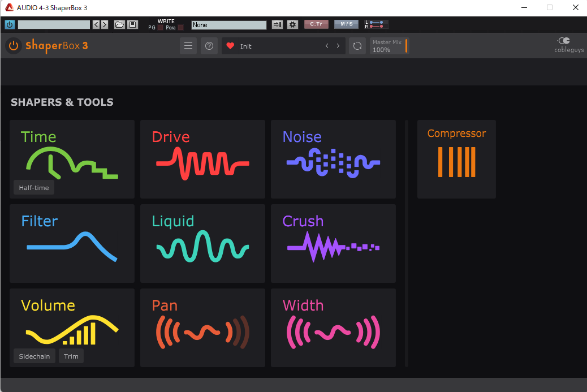Toggle the Para write checkbox
This screenshot has height=392, width=587.
(x=181, y=27)
